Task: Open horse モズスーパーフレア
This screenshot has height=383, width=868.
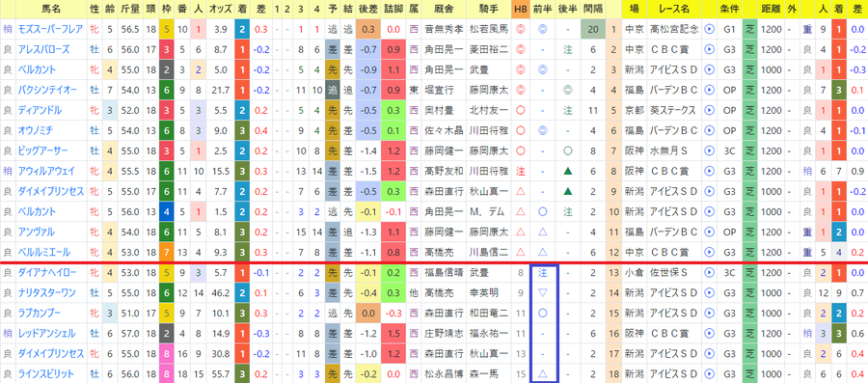Action: [51, 29]
